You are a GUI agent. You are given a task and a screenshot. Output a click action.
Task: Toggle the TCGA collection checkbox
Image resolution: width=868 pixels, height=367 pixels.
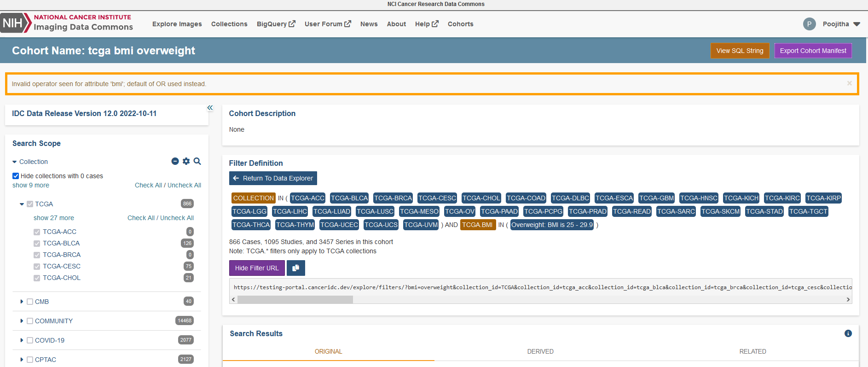pyautogui.click(x=30, y=204)
